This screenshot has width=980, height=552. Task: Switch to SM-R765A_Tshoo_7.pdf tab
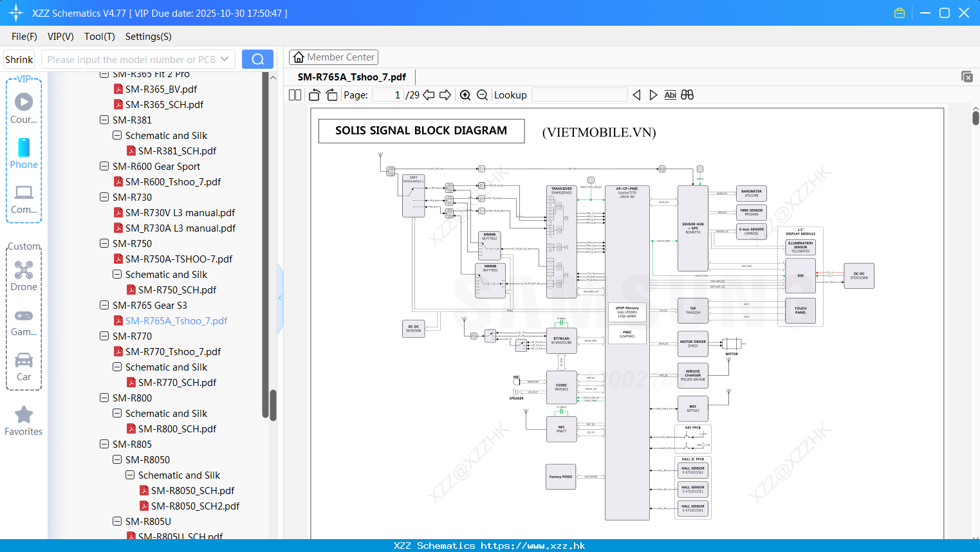[352, 77]
